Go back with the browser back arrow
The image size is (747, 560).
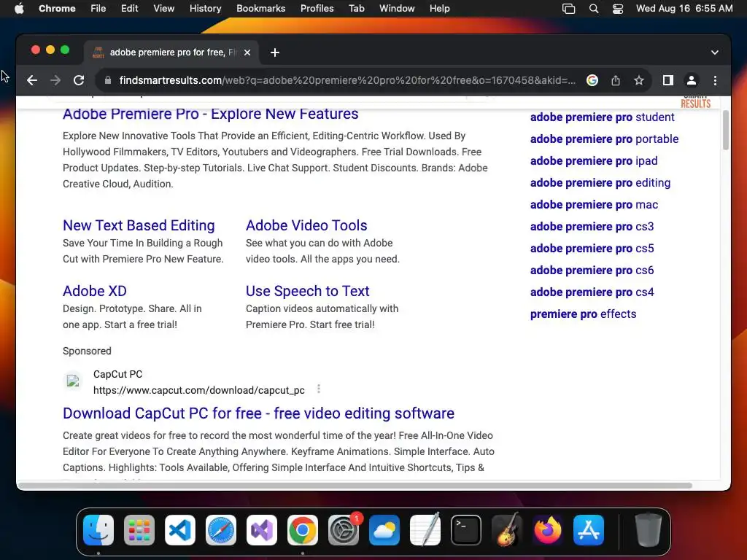coord(32,80)
